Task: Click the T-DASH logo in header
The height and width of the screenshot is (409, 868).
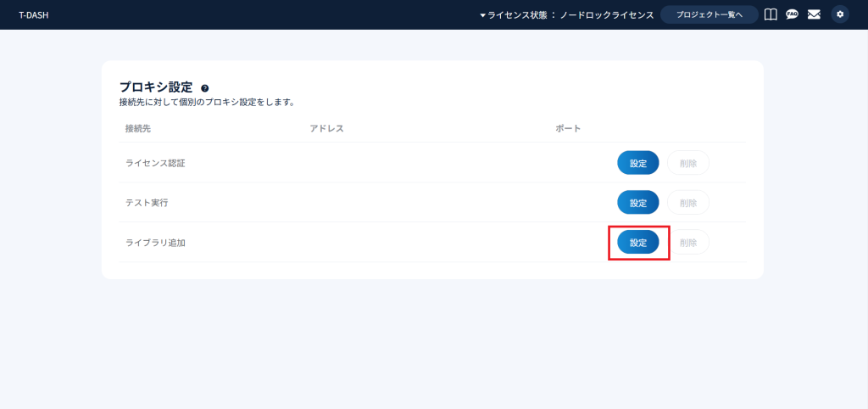Action: coord(33,14)
